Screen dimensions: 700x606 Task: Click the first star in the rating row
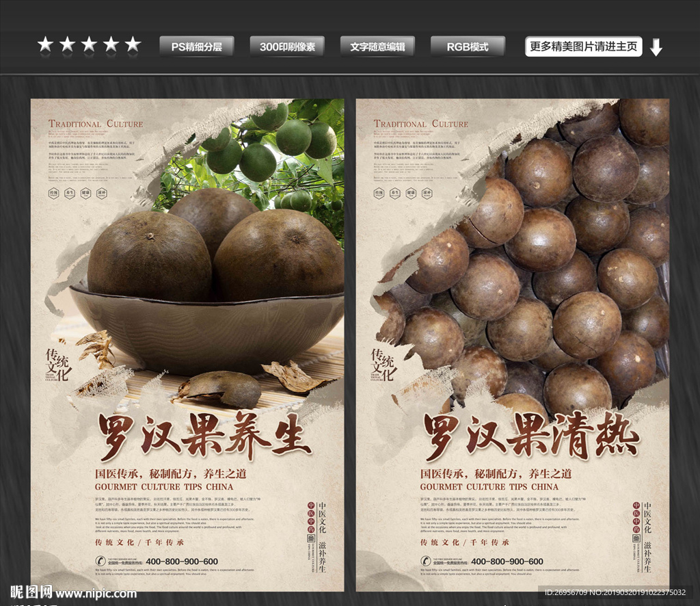46,45
